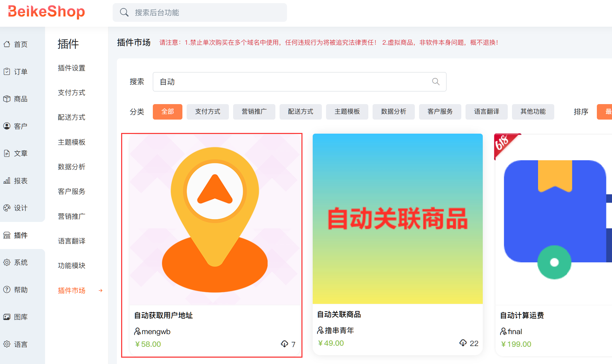This screenshot has width=612, height=364.
Task: Filter plugins by 支付方式 category
Action: (207, 111)
